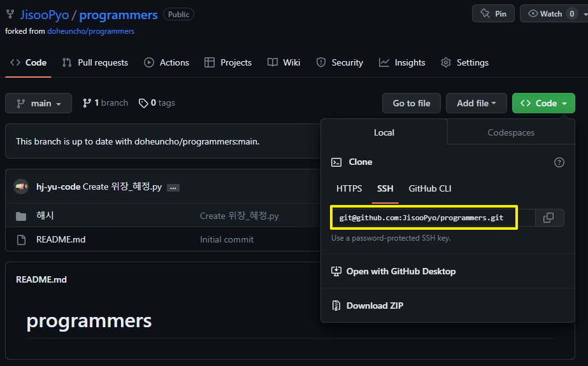The width and height of the screenshot is (588, 366).
Task: Click the programmers heading in README
Action: (x=89, y=321)
